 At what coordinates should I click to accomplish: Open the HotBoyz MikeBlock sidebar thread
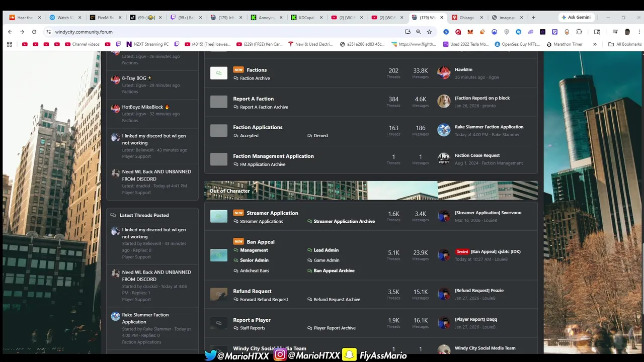(x=145, y=107)
